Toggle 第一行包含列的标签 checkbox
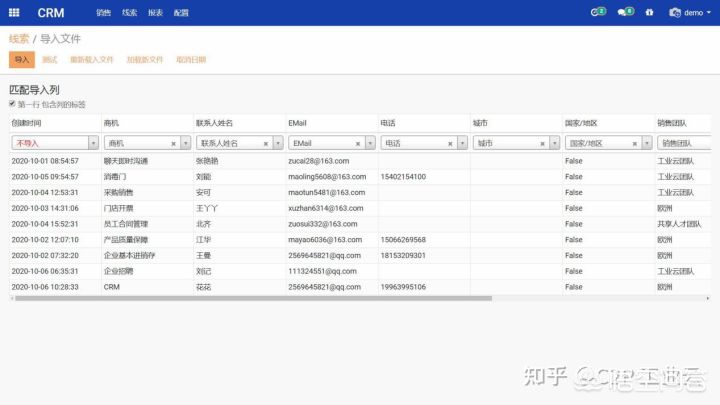720x405 pixels. tap(13, 103)
